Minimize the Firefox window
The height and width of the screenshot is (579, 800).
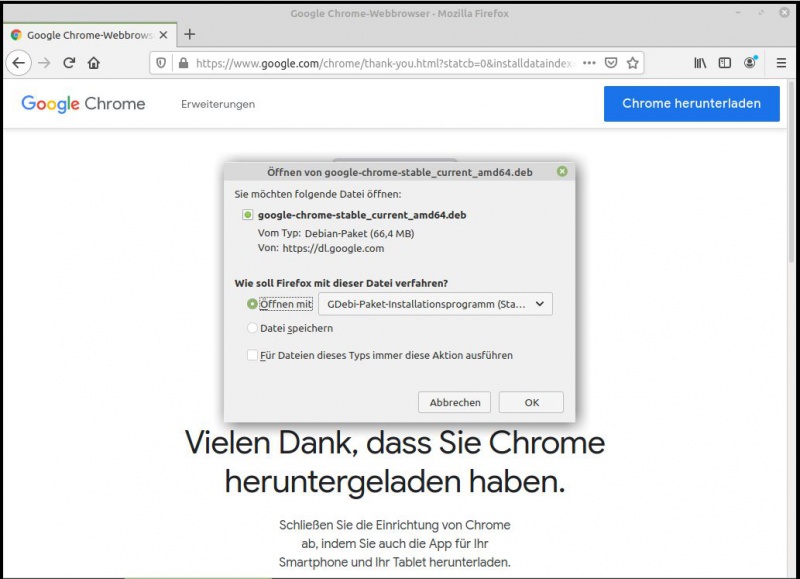click(x=738, y=12)
